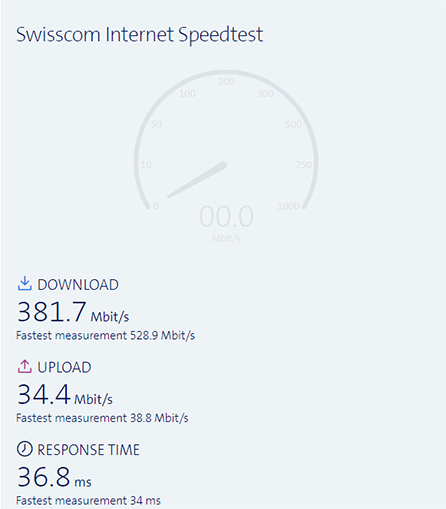Click fastest measurement 528.9 Mbit/s text

(x=105, y=335)
